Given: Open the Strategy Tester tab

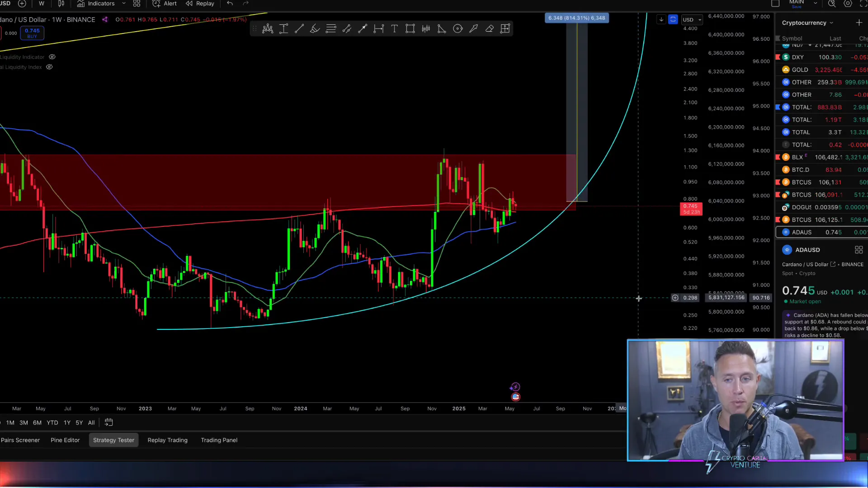Looking at the screenshot, I should tap(113, 440).
